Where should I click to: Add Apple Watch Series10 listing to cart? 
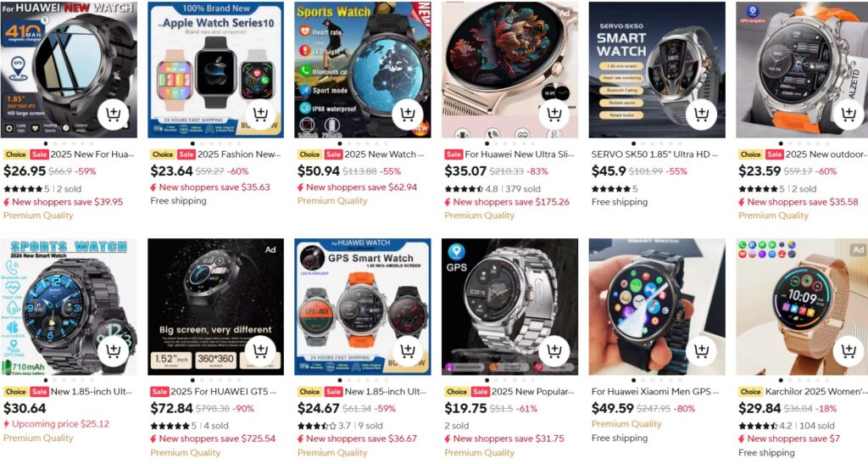pyautogui.click(x=260, y=115)
